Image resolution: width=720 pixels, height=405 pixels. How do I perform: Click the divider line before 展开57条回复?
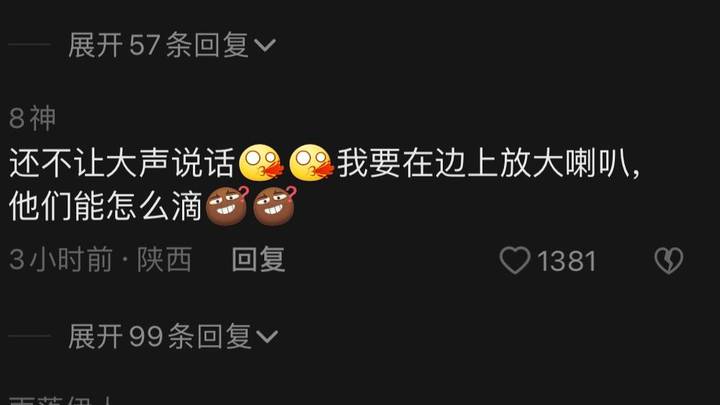point(29,45)
